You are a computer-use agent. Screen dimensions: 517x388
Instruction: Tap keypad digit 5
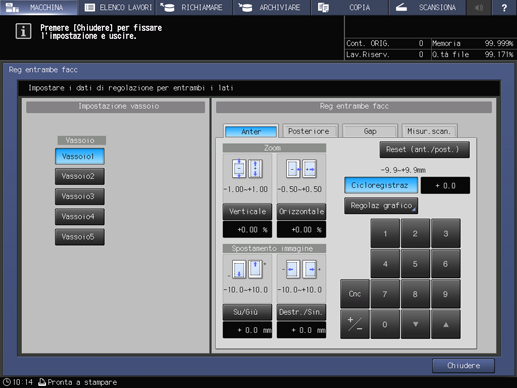[x=415, y=264]
